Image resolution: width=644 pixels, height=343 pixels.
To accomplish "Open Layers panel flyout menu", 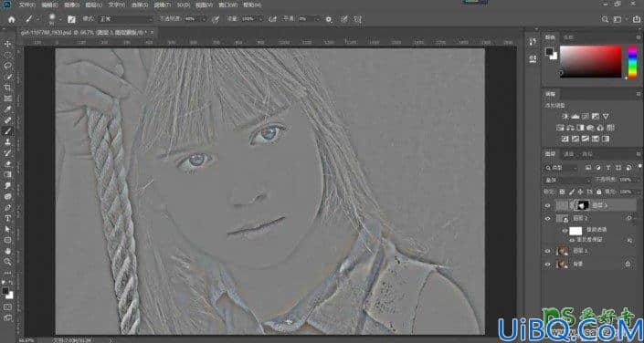I will tap(639, 155).
